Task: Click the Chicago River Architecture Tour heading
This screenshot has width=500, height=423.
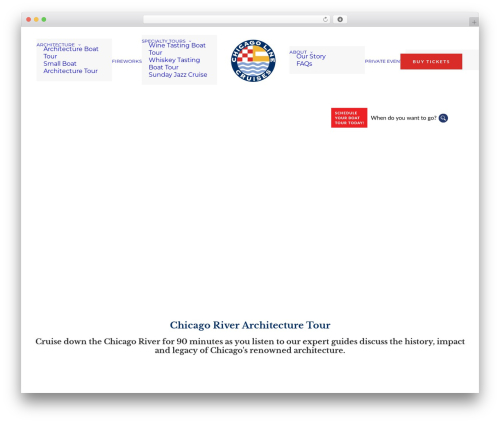Action: (x=250, y=325)
